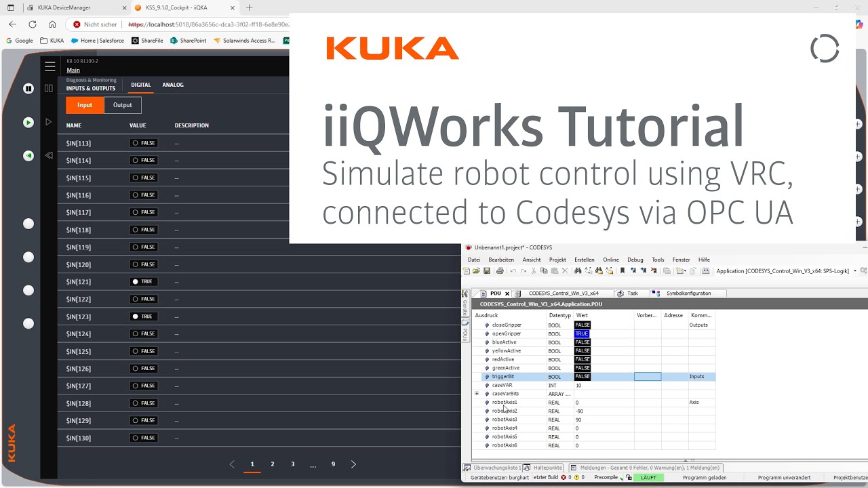Screen dimensions: 868x488
Task: Toggle $IN[113] FALSE value
Action: [144, 143]
